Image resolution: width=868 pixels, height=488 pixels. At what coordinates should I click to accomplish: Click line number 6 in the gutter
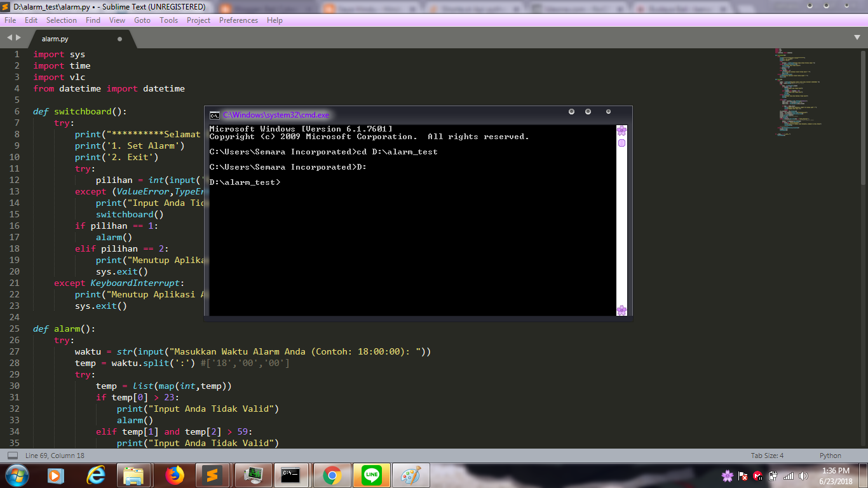tap(17, 111)
